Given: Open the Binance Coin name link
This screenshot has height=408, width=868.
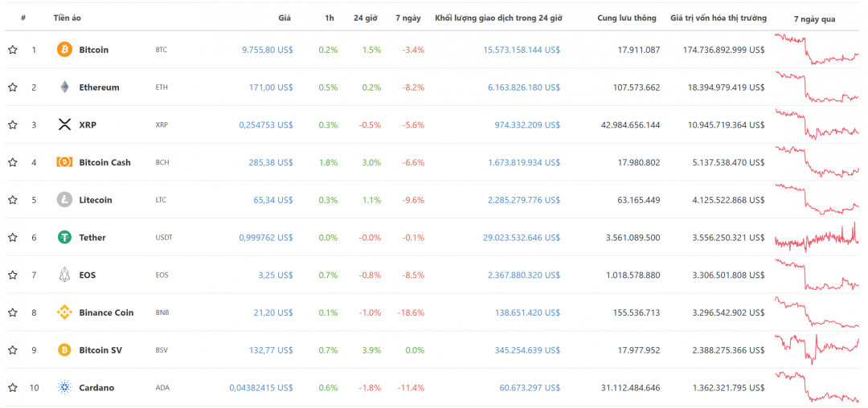Looking at the screenshot, I should point(106,312).
